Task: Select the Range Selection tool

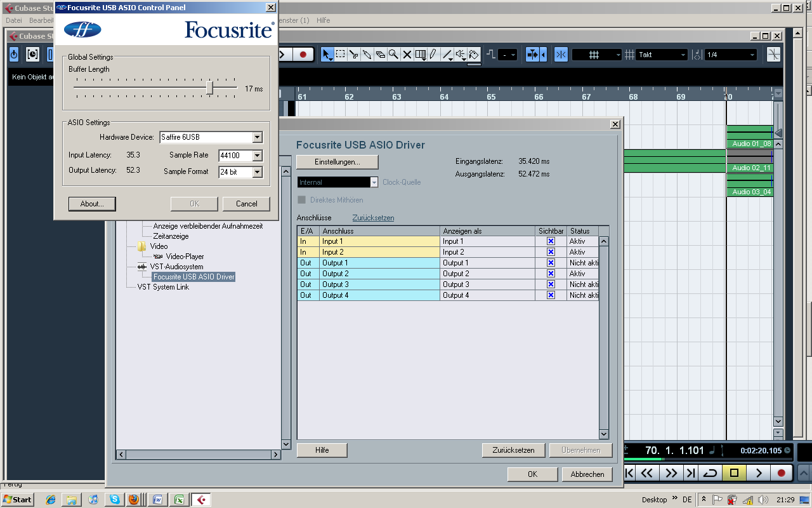Action: pyautogui.click(x=341, y=55)
